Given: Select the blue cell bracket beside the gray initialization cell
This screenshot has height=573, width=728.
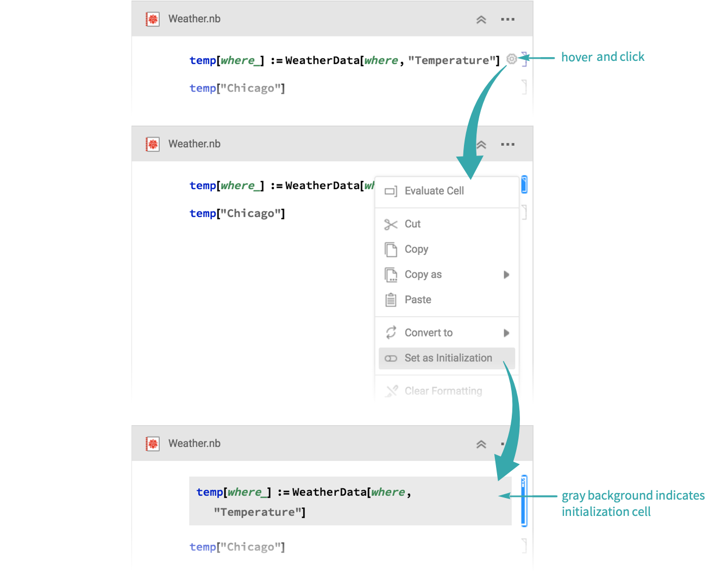Looking at the screenshot, I should tap(524, 500).
